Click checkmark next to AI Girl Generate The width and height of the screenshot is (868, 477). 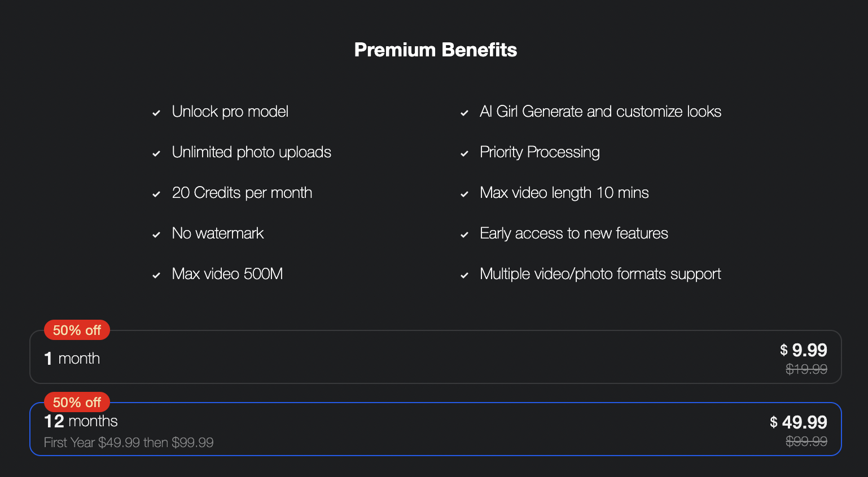click(x=464, y=113)
